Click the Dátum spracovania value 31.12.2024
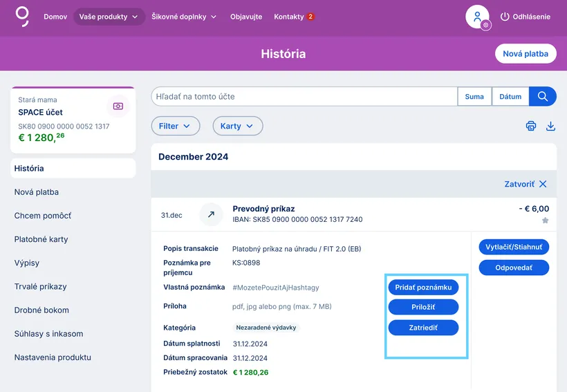567x392 pixels. tap(250, 358)
